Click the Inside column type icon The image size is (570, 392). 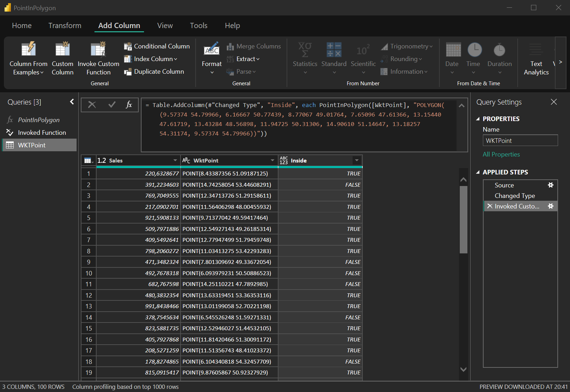(x=284, y=160)
